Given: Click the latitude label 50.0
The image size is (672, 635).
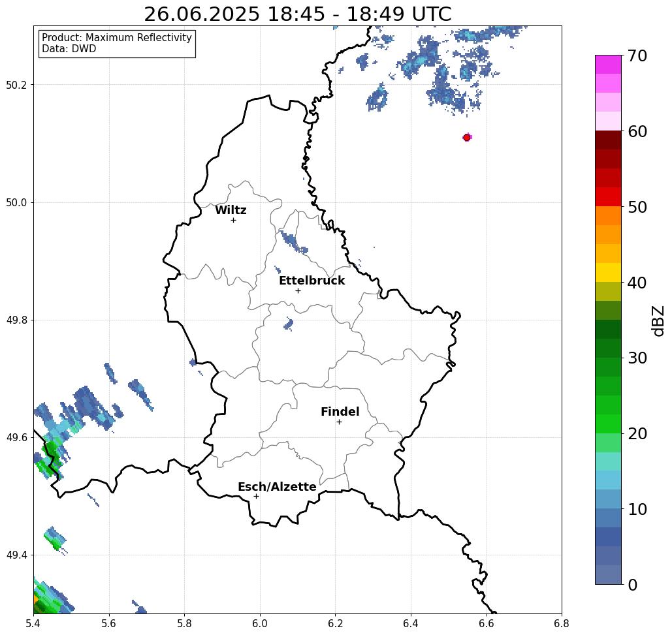Looking at the screenshot, I should (16, 202).
